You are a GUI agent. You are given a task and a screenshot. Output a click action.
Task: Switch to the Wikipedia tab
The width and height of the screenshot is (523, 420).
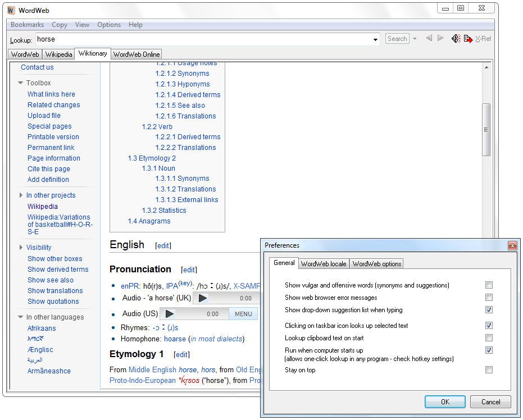click(58, 54)
